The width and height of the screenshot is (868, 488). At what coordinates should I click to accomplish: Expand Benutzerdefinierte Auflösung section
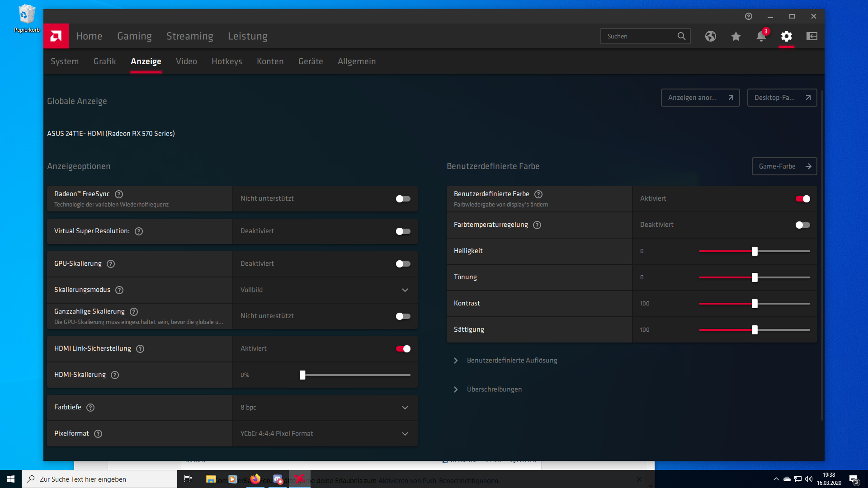(512, 361)
